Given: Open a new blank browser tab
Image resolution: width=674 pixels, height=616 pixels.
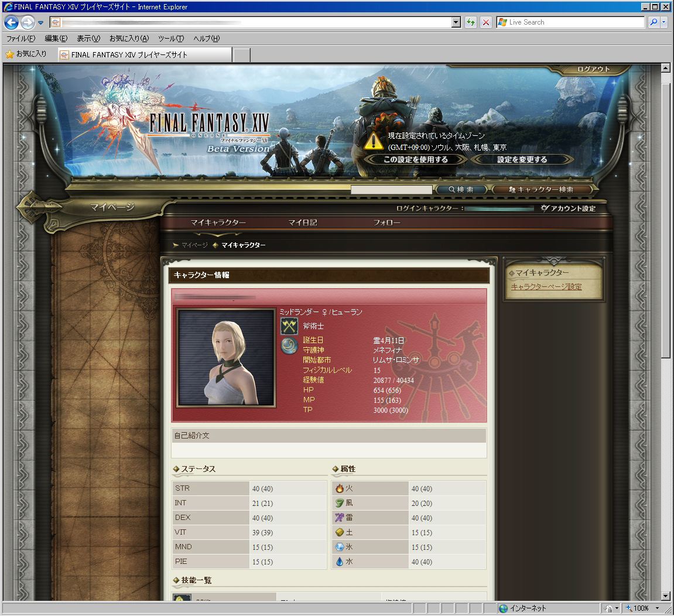Looking at the screenshot, I should point(242,55).
